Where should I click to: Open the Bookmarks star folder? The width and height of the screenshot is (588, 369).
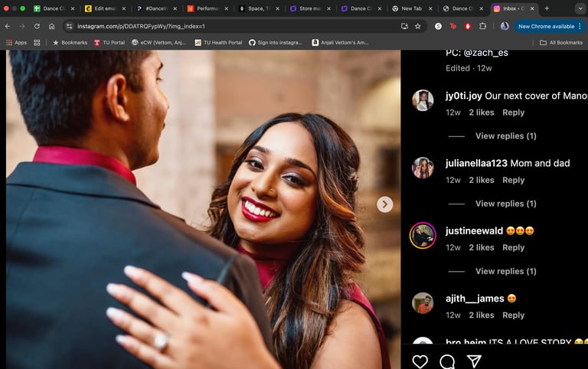point(70,43)
